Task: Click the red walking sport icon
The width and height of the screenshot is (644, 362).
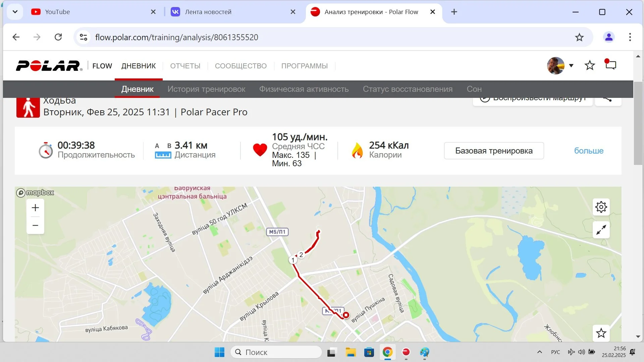Action: (28, 108)
